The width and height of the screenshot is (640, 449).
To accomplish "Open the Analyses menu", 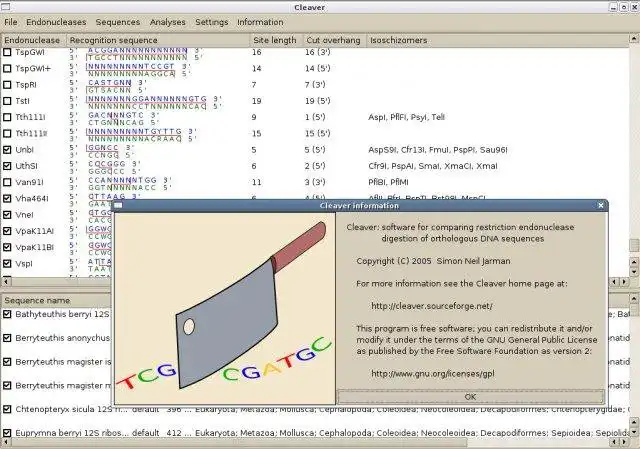I will [167, 22].
